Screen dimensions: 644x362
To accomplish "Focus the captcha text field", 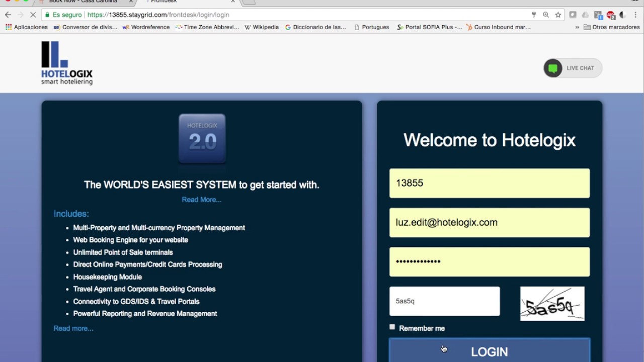I will 445,301.
